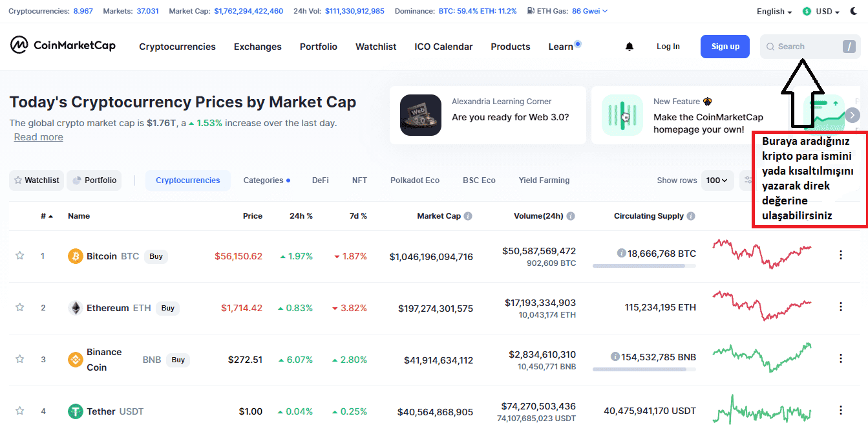Image resolution: width=868 pixels, height=425 pixels.
Task: Switch to the DeFi tab
Action: (321, 180)
